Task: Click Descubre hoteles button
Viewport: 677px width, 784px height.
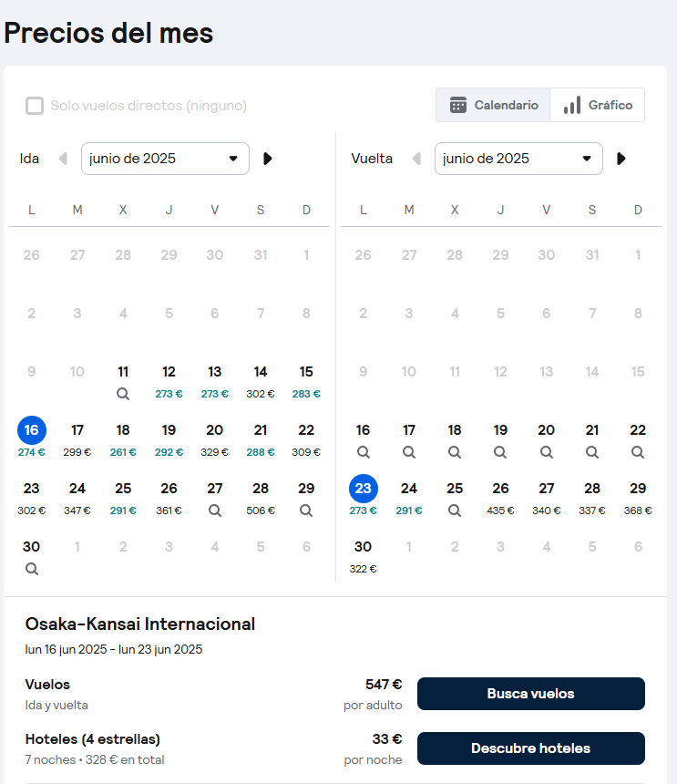Action: coord(531,748)
